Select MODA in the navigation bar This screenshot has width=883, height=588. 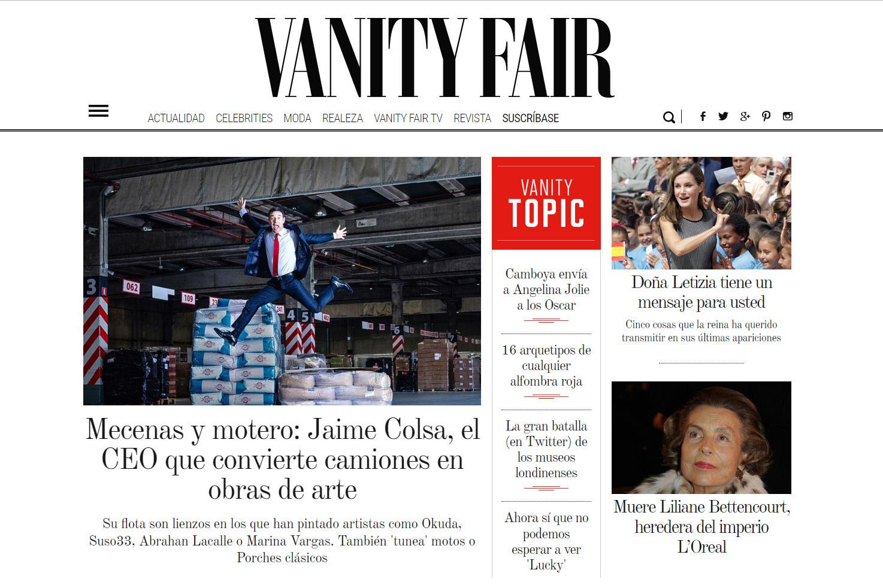point(297,118)
